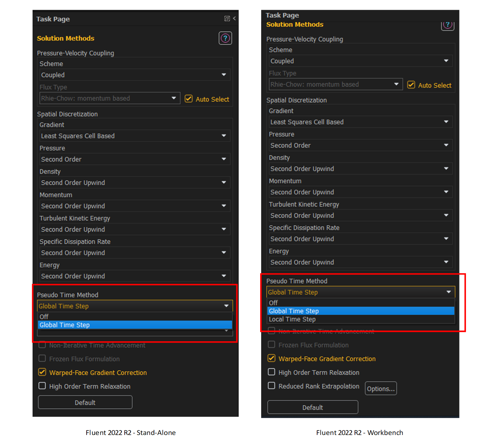Viewport: 491px width, 448px height.
Task: Enable Reduced Rank Extrapolation in Workbench panel
Action: pos(272,386)
